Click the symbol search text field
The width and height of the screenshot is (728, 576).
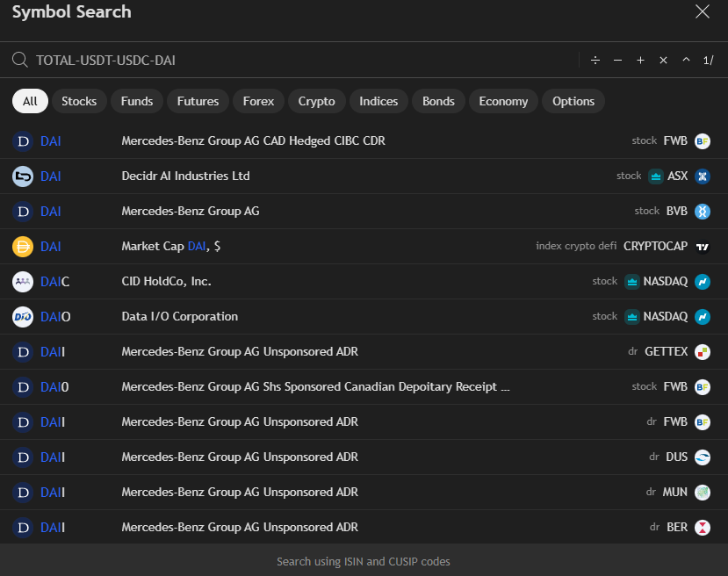(299, 61)
